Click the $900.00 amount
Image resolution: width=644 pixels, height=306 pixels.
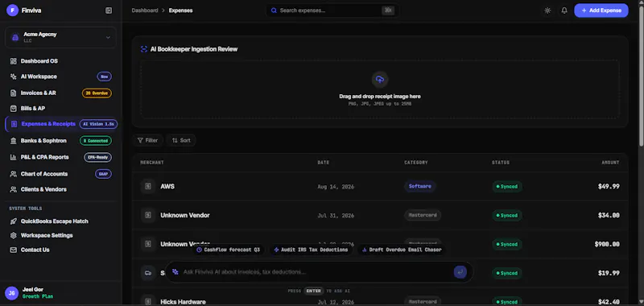607,244
